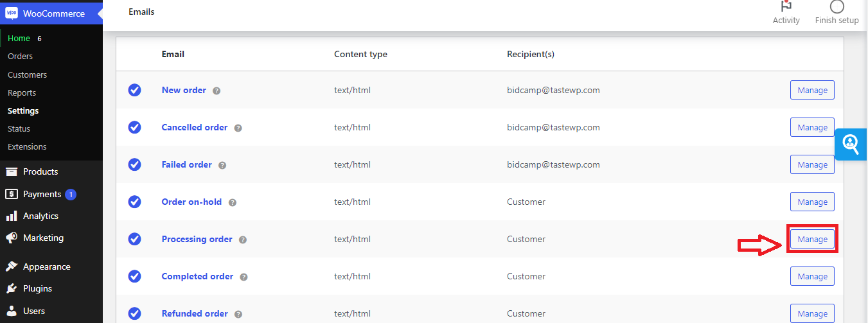
Task: Click the Analytics bar chart icon
Action: click(12, 216)
